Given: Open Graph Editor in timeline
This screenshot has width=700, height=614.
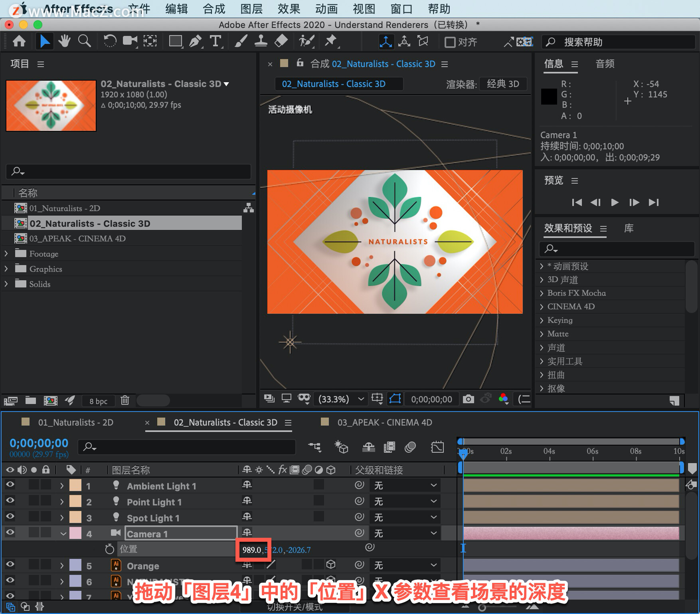Looking at the screenshot, I should (x=437, y=447).
